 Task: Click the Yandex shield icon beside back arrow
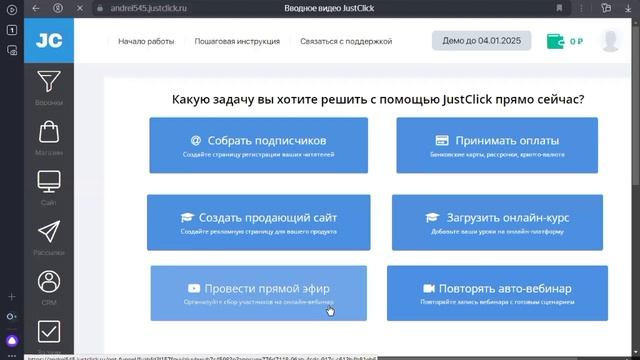point(58,8)
